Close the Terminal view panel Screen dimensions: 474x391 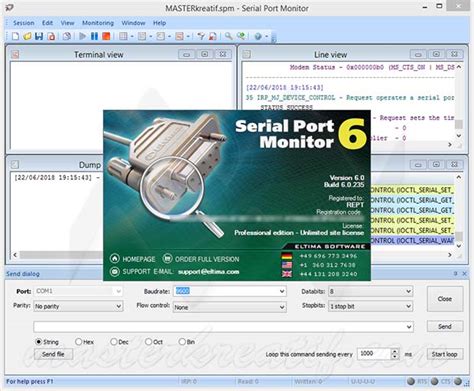pyautogui.click(x=223, y=54)
